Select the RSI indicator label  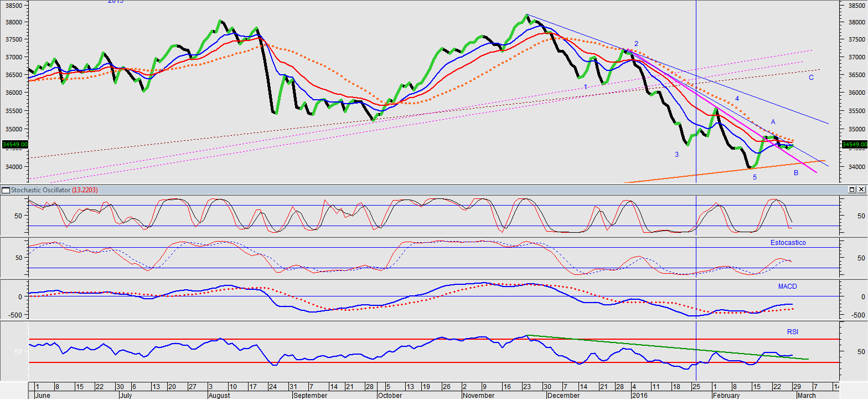click(x=793, y=332)
